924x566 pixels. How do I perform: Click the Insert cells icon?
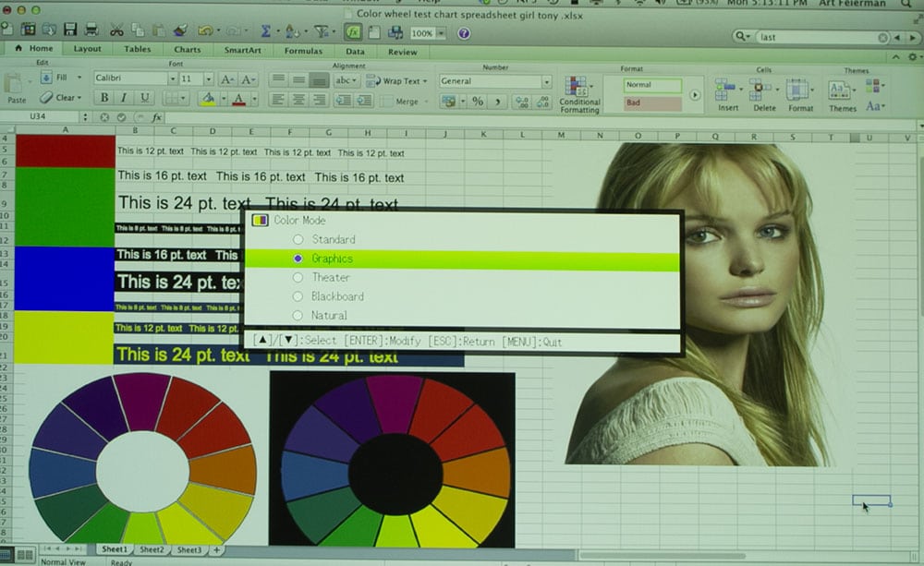tap(724, 90)
